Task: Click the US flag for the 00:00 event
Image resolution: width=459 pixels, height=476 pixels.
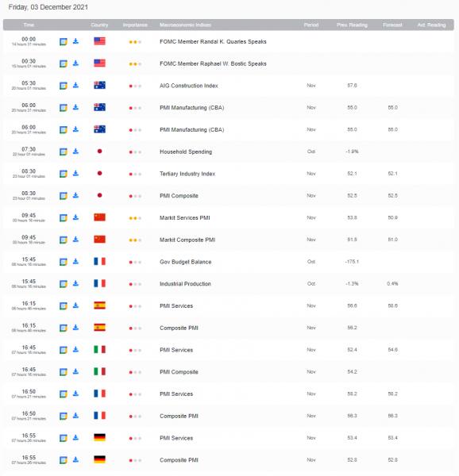Action: (99, 41)
